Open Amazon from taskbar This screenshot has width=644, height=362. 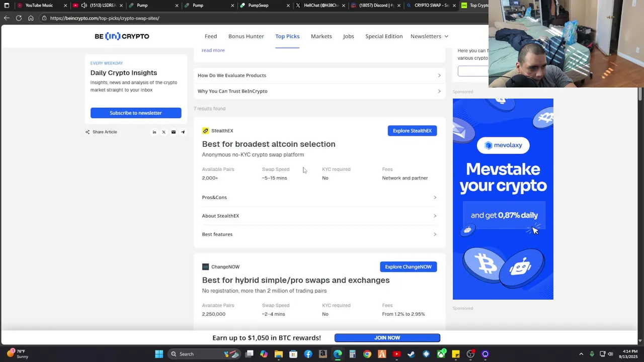323,354
